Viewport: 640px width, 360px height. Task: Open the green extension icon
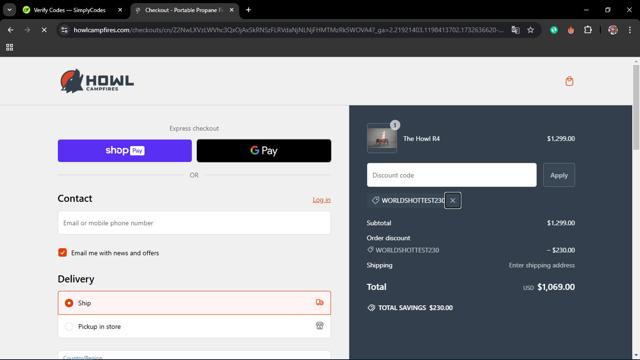(554, 30)
